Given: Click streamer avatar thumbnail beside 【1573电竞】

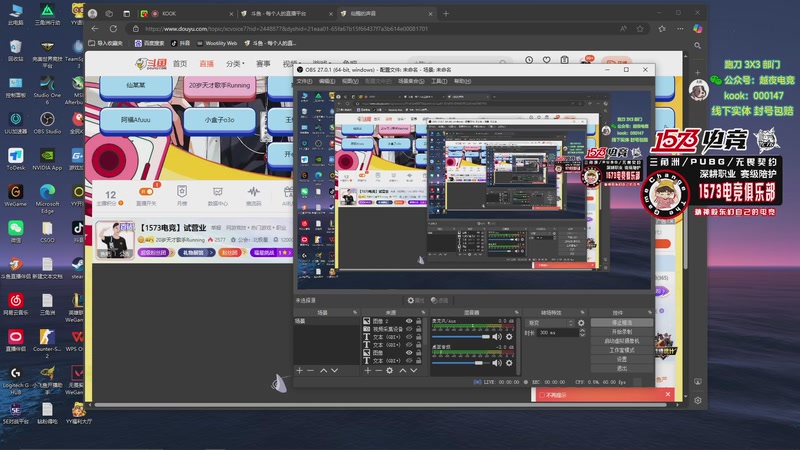Looking at the screenshot, I should pyautogui.click(x=115, y=240).
